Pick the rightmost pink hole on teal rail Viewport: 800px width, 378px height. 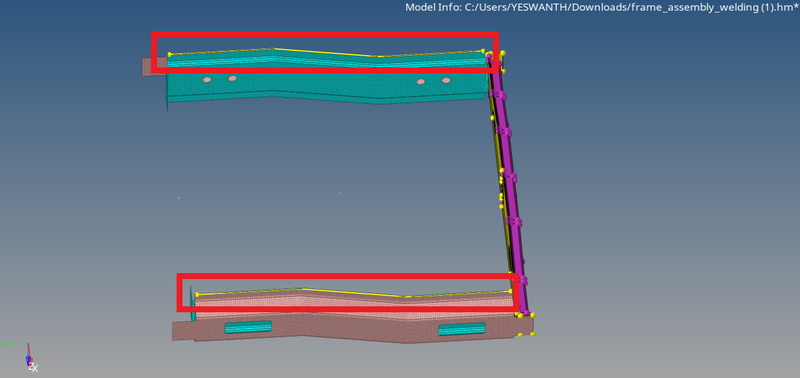(446, 81)
